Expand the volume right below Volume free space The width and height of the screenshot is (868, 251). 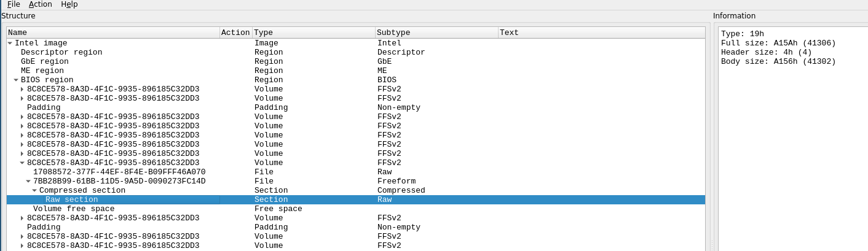click(22, 218)
